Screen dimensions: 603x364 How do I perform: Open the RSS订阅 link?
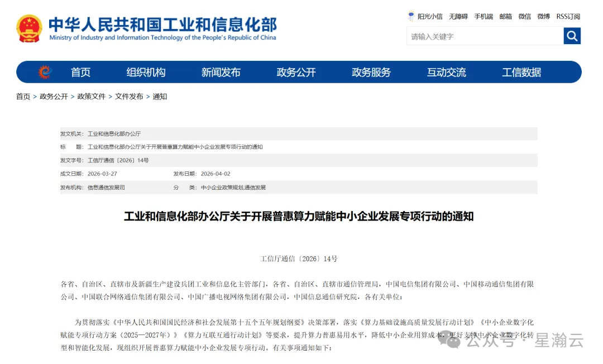click(568, 17)
